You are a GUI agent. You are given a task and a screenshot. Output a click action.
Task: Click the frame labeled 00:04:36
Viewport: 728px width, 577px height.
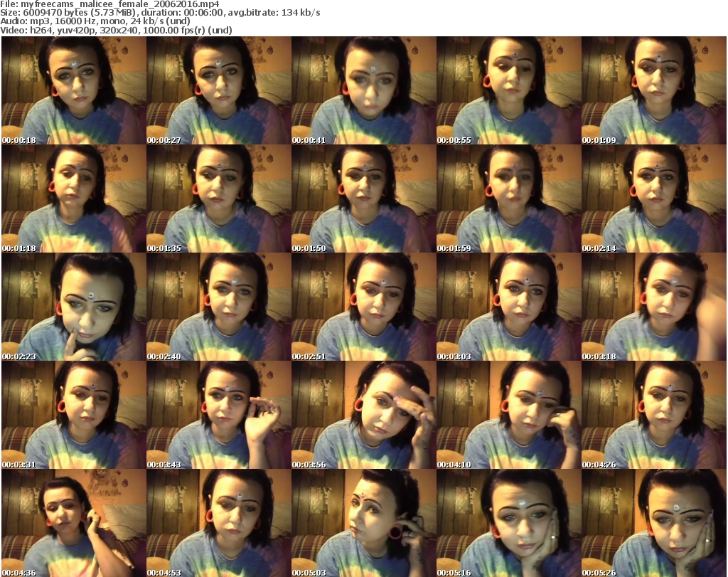(x=74, y=523)
